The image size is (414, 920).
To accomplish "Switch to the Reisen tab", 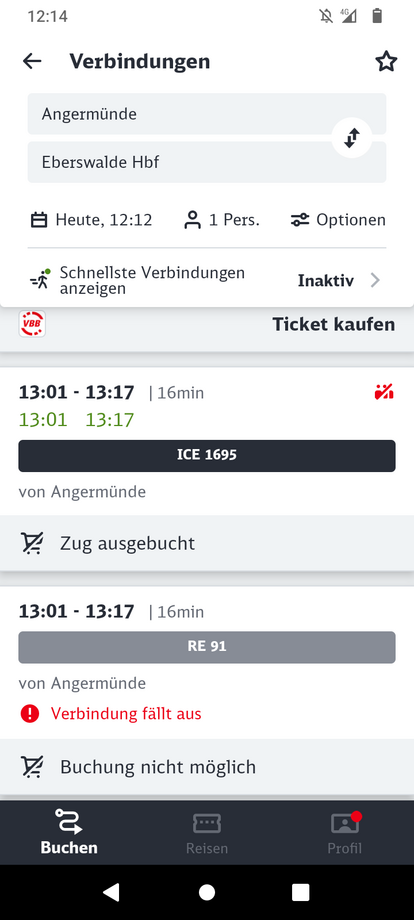I will [x=207, y=833].
